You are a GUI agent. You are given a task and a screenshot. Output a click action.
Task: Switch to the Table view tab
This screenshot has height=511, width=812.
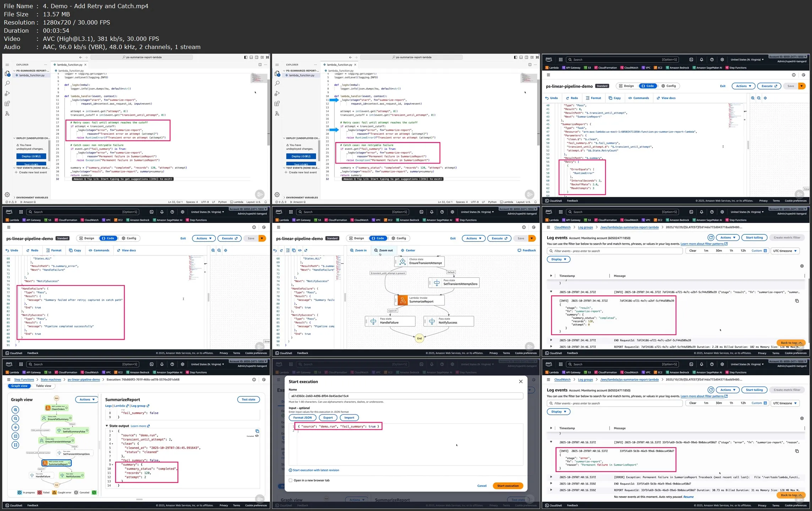tap(43, 386)
